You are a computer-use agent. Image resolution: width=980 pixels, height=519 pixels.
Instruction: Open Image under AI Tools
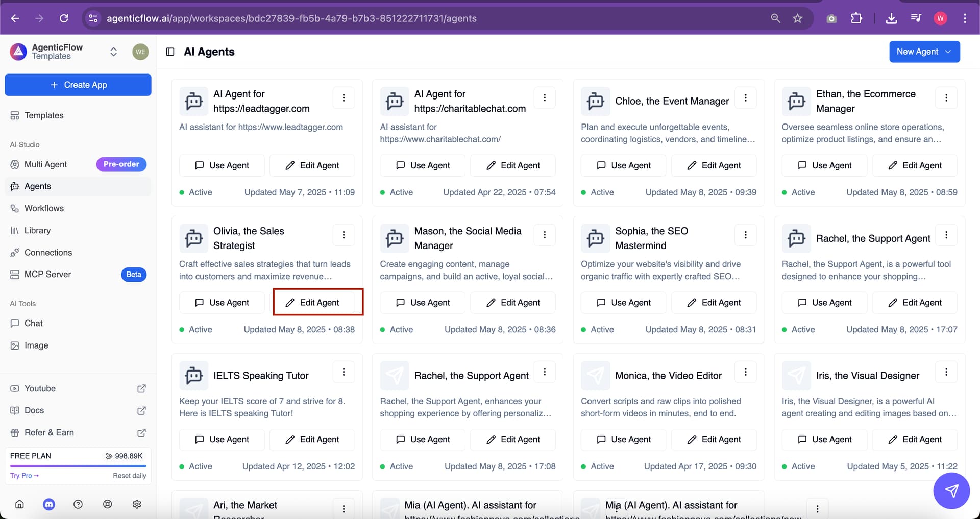(78, 345)
